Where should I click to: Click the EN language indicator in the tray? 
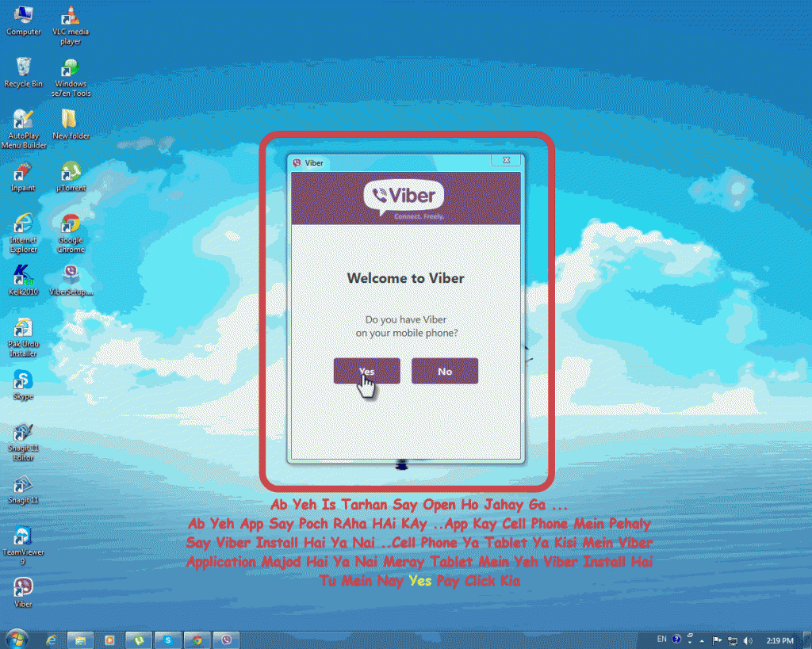point(662,639)
